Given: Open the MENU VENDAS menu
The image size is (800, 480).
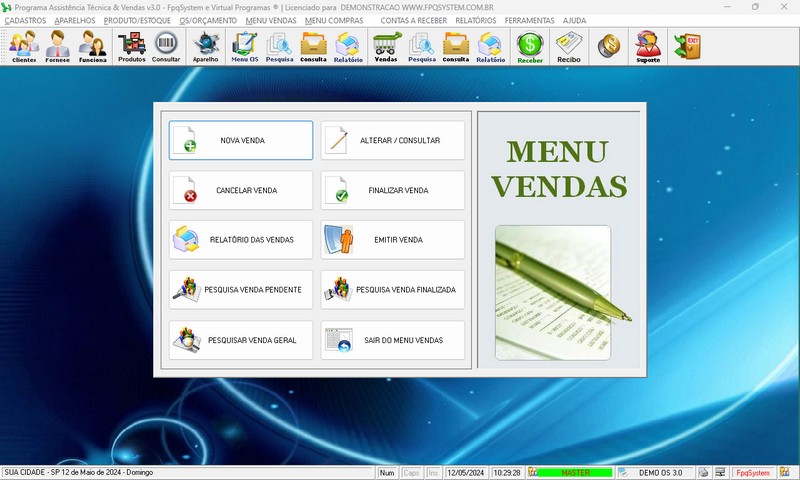Looking at the screenshot, I should pos(271,20).
